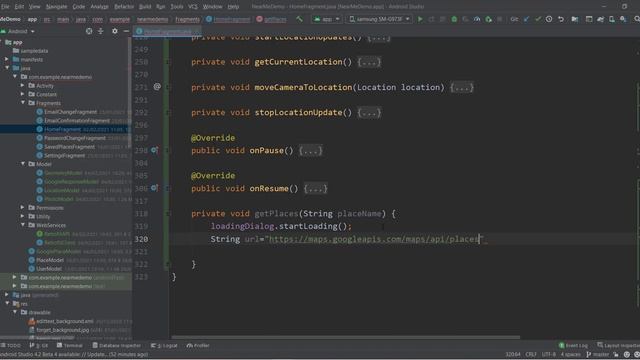The image size is (640, 360).
Task: Open the Profile app toolbar icon
Action: click(x=477, y=19)
